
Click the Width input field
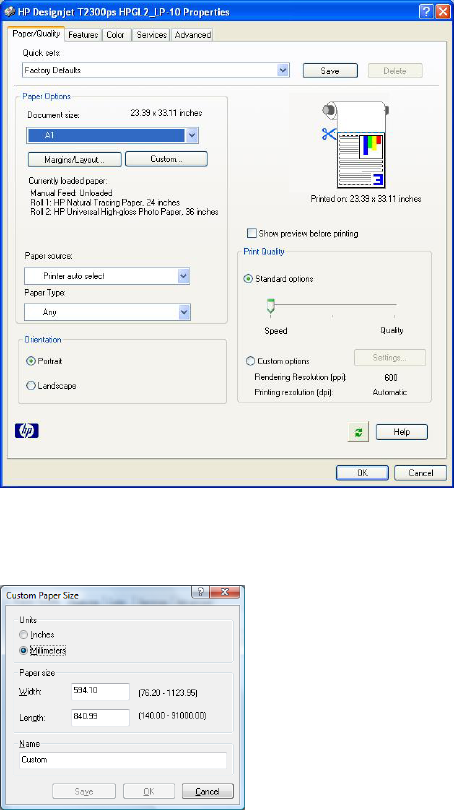pyautogui.click(x=100, y=692)
